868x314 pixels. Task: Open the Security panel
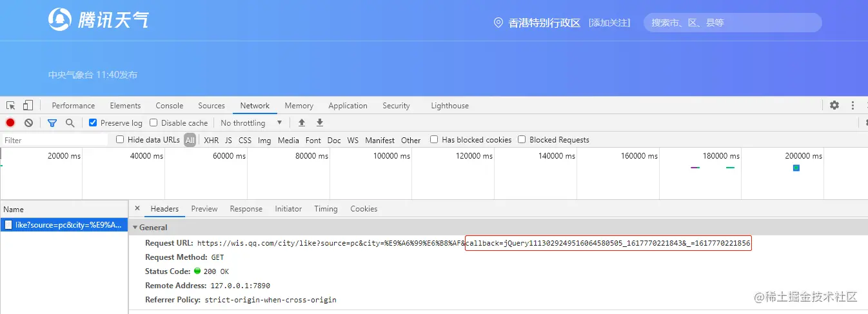click(396, 105)
